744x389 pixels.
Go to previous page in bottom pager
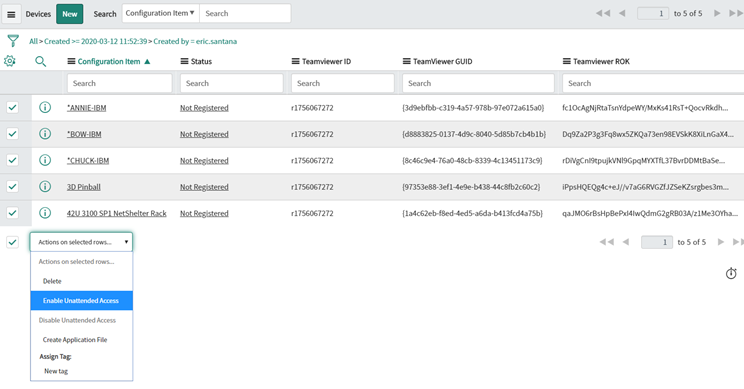coord(626,242)
